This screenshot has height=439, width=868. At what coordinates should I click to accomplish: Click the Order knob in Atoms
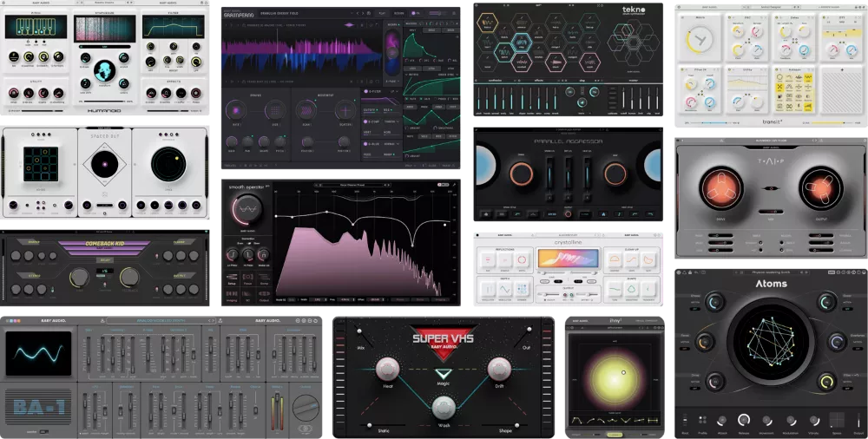827,302
